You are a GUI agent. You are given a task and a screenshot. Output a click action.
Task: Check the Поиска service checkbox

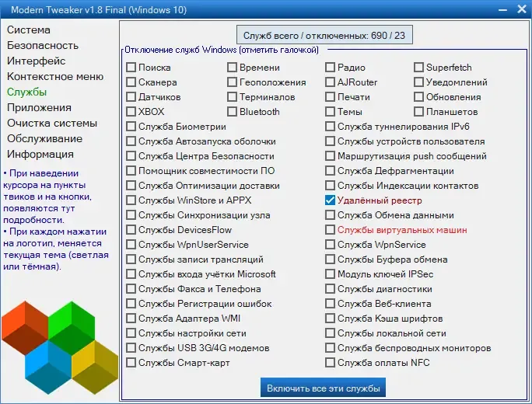131,68
